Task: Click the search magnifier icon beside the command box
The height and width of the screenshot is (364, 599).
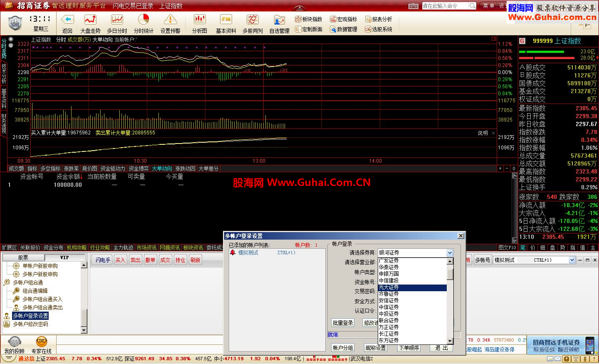Action: (x=473, y=6)
